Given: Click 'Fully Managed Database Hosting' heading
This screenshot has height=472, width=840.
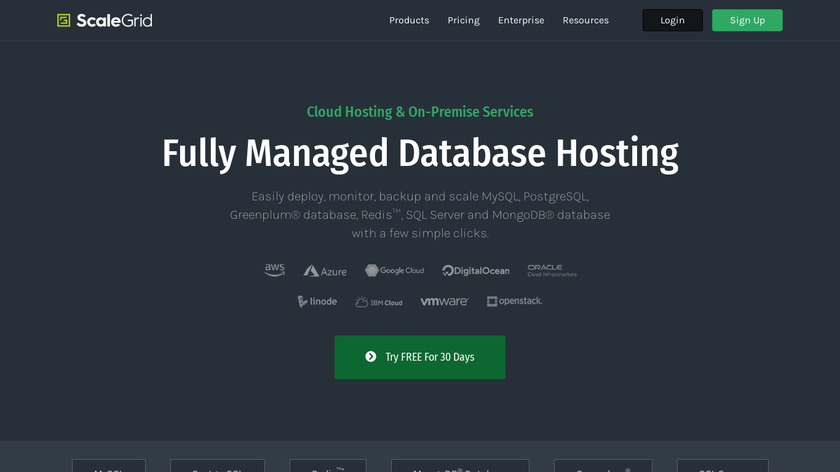Looking at the screenshot, I should pyautogui.click(x=420, y=154).
